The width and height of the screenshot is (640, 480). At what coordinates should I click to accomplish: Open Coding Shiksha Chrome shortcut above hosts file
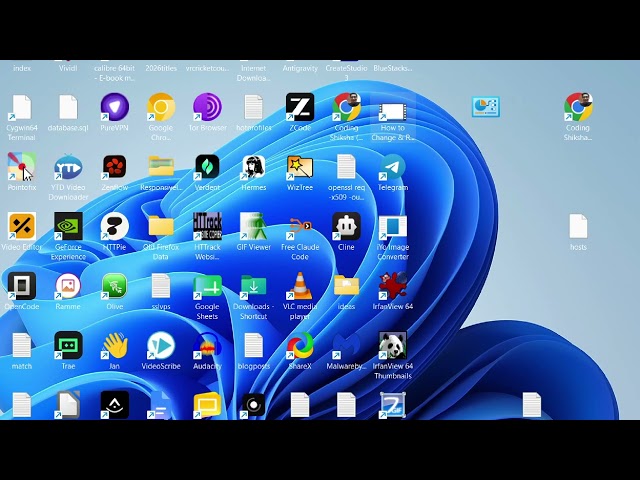pos(578,108)
